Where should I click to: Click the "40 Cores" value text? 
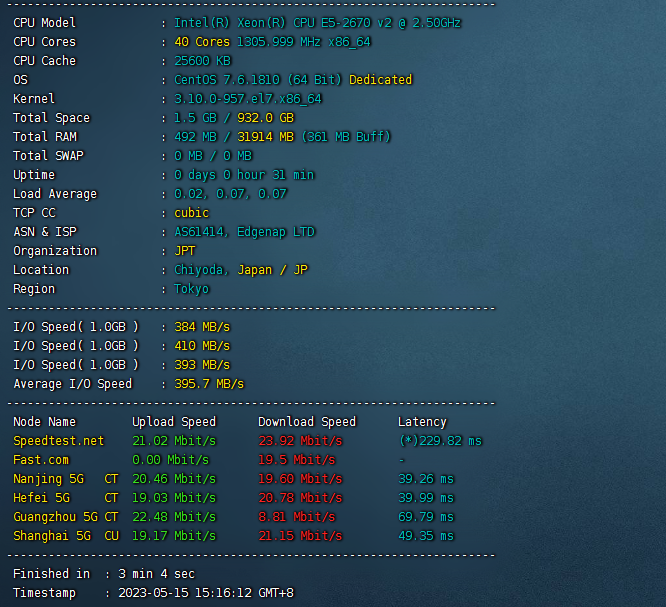point(201,42)
